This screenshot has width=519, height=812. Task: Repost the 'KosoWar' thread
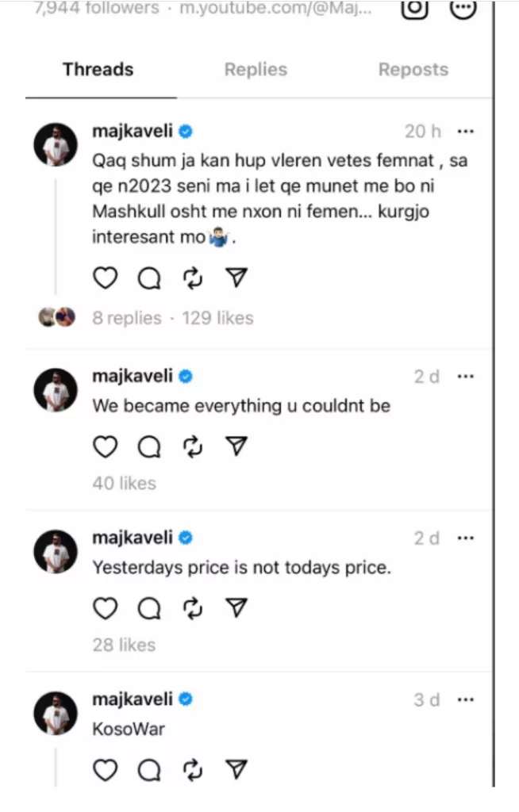[x=193, y=770]
